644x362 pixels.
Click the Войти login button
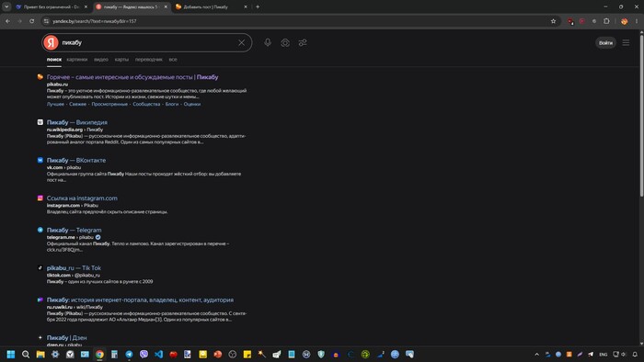[x=605, y=42]
